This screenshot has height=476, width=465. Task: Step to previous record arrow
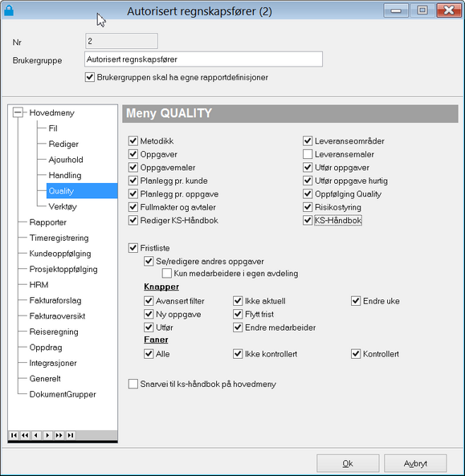point(36,435)
